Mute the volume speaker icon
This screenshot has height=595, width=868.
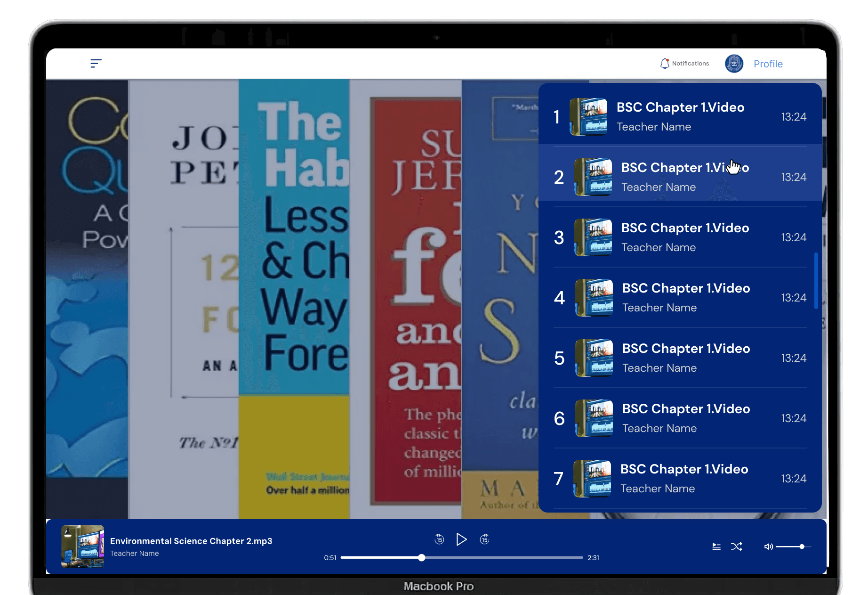pyautogui.click(x=768, y=546)
